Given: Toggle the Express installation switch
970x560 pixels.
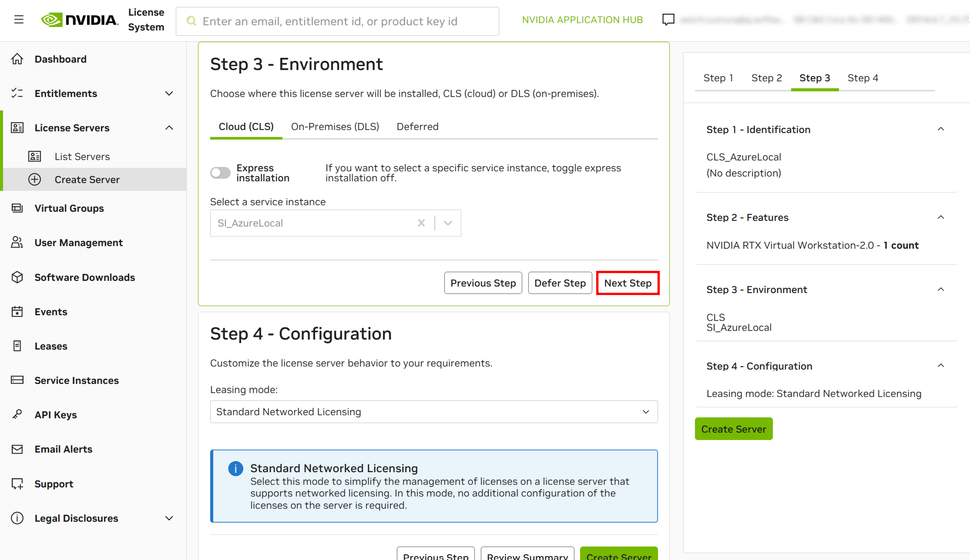Looking at the screenshot, I should click(x=220, y=173).
